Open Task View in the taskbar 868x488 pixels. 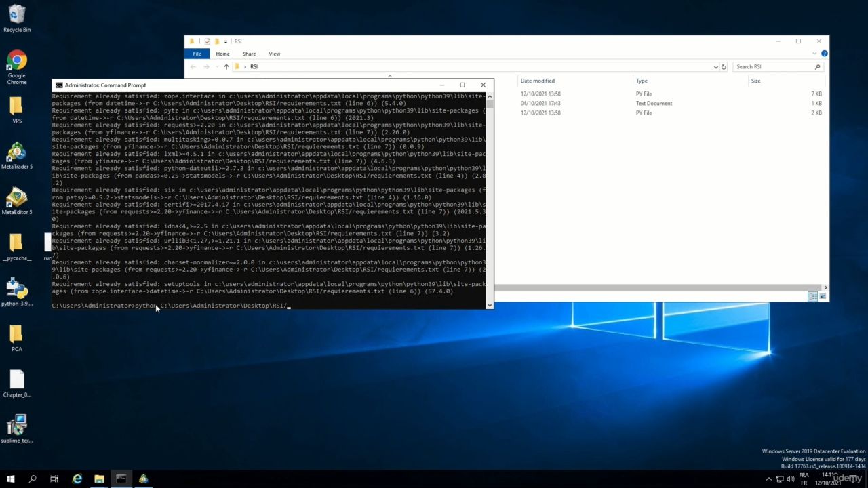click(54, 479)
